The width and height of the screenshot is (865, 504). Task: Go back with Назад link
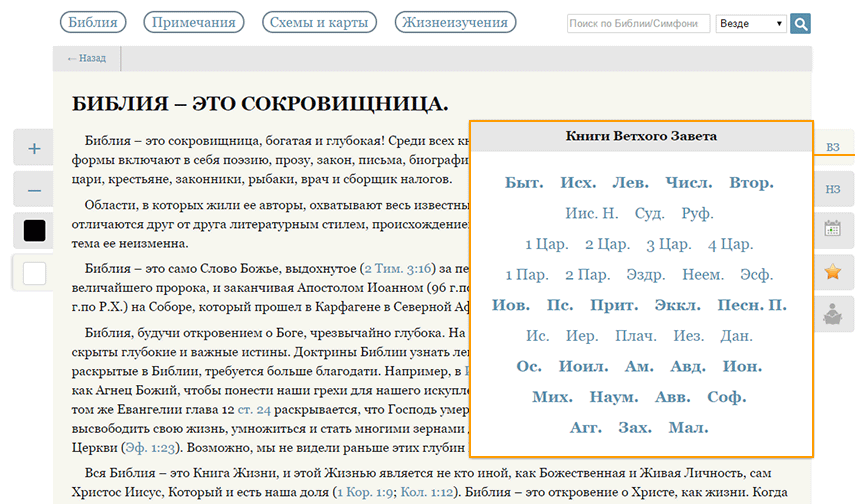point(87,58)
